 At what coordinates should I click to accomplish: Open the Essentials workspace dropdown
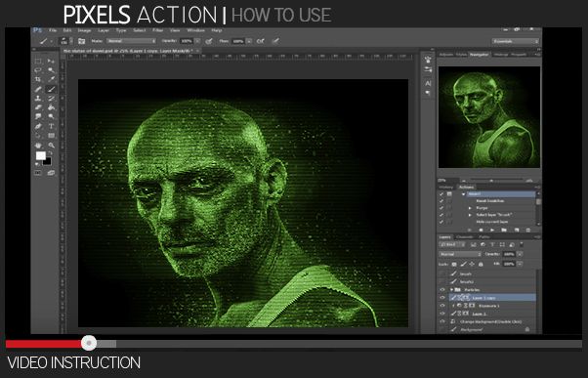516,41
